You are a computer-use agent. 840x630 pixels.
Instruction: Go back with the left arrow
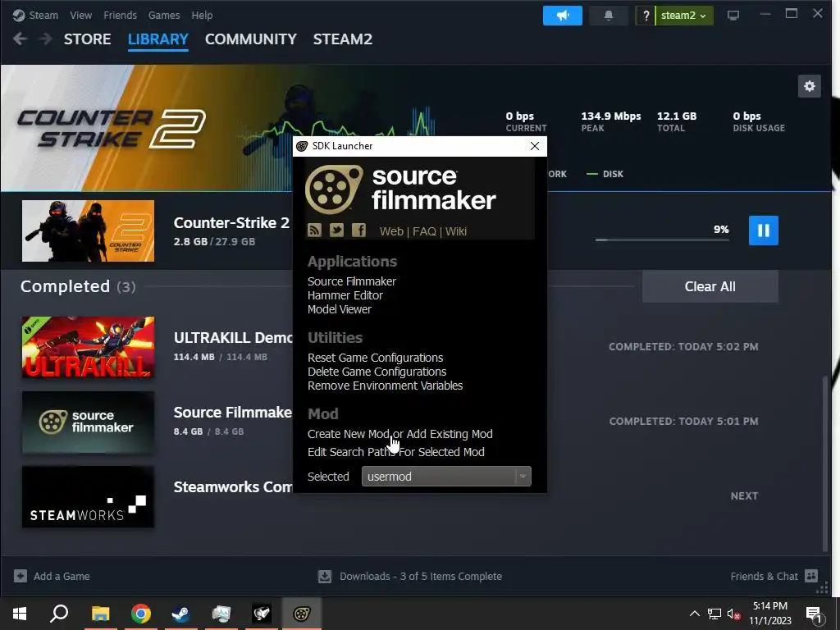(x=20, y=39)
